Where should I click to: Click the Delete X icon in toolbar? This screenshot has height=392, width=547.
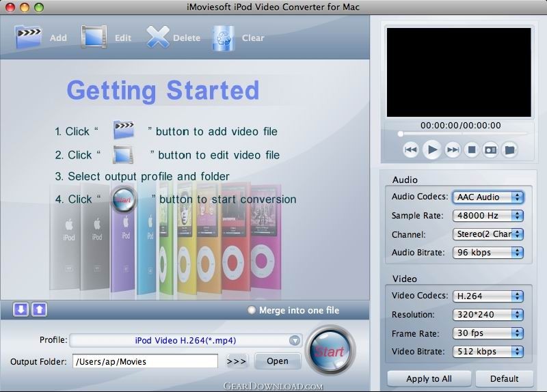pos(158,37)
